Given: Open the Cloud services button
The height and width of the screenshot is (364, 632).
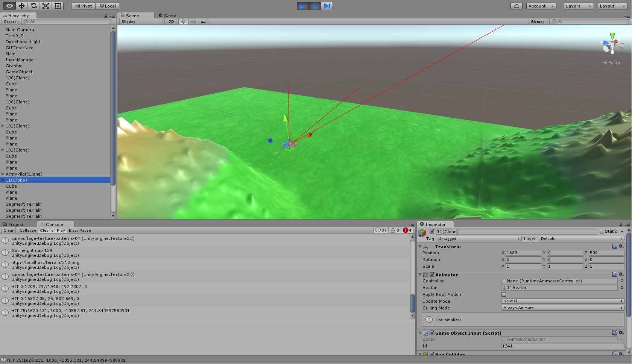Looking at the screenshot, I should [516, 6].
